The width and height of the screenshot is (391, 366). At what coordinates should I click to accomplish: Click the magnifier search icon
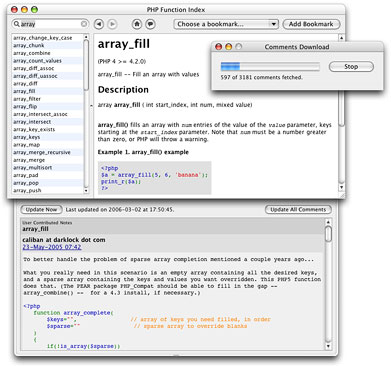16,24
